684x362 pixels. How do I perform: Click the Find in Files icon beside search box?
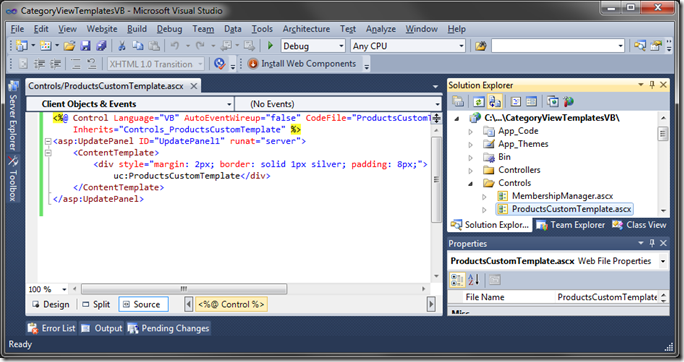(481, 46)
